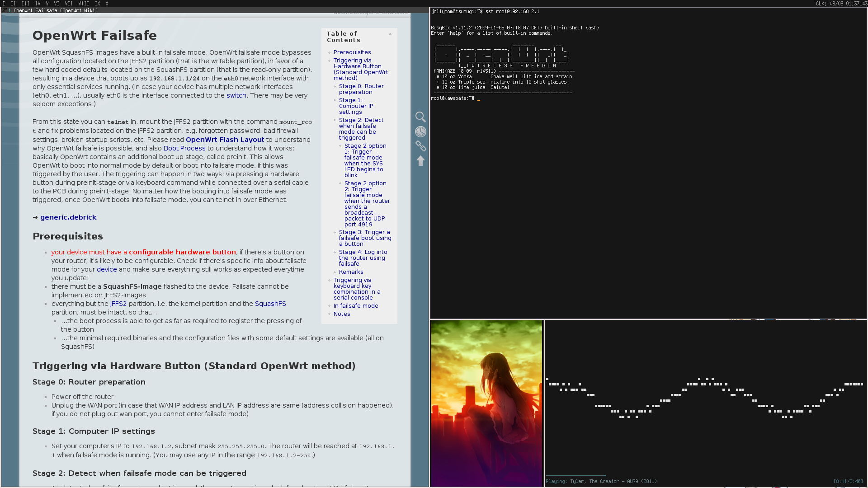The image size is (868, 488).
Task: Open 'In failsafe mode' contents entry
Action: (355, 306)
